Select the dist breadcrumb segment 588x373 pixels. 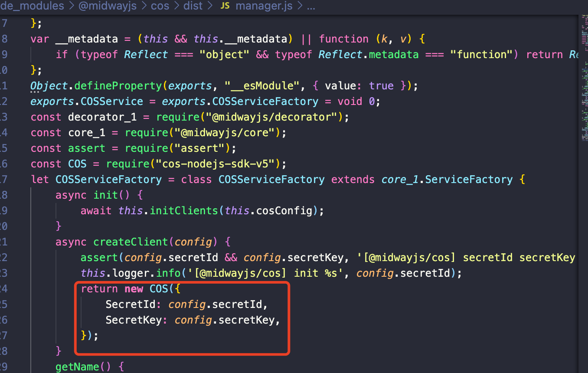193,6
